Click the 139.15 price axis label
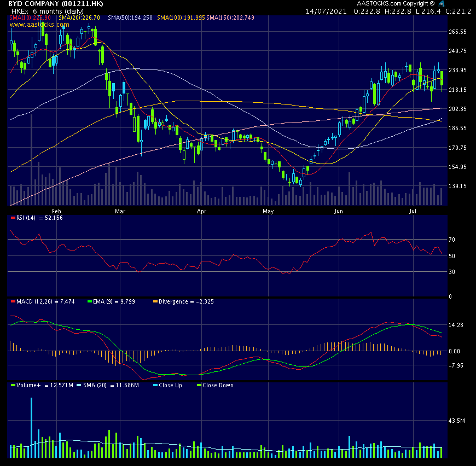This screenshot has height=466, width=476. 457,186
